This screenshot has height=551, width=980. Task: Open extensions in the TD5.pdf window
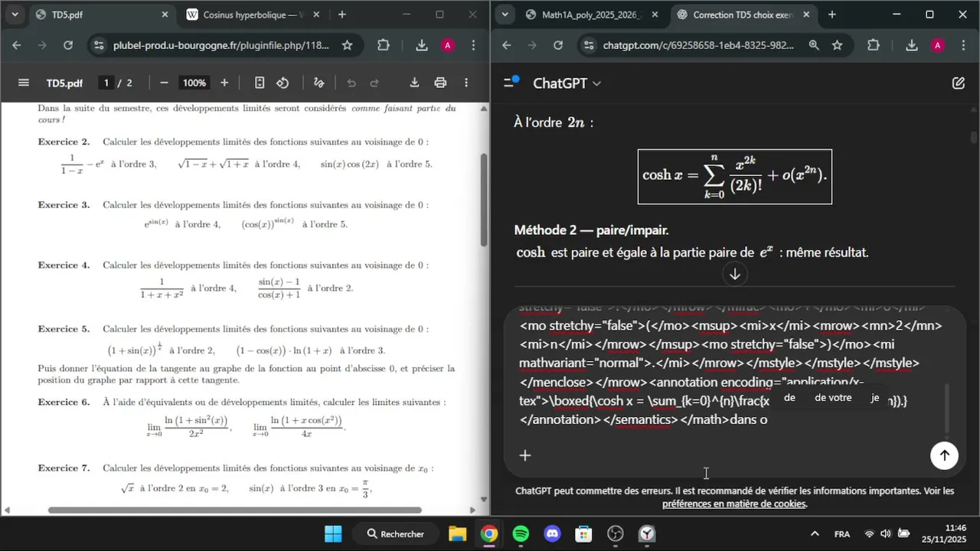coord(384,45)
